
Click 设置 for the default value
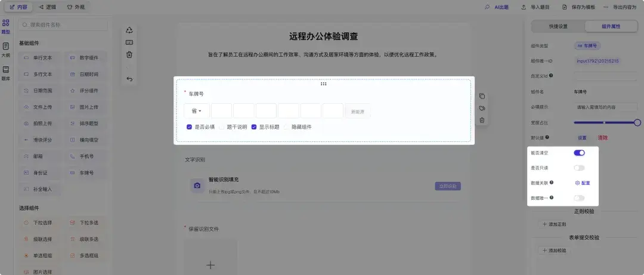coord(582,138)
